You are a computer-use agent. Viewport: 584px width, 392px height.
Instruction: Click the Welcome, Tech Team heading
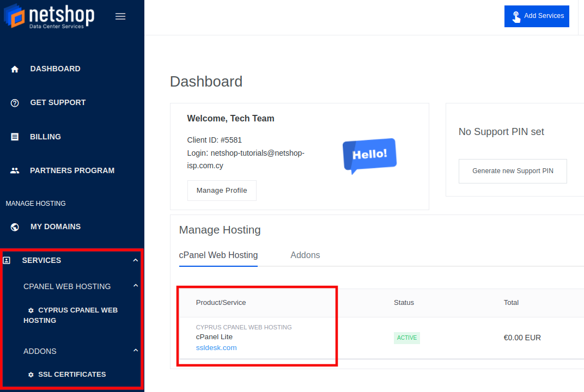click(230, 118)
